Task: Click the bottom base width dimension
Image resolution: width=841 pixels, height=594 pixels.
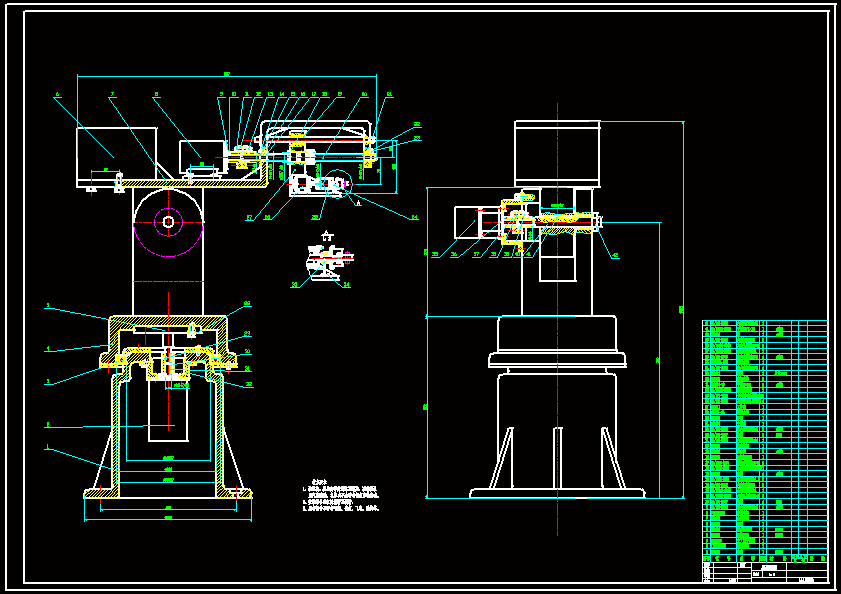Action: [x=168, y=518]
